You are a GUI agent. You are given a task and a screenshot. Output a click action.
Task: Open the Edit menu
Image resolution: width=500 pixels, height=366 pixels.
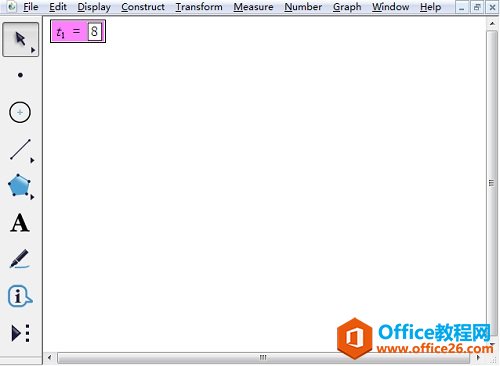coord(58,7)
